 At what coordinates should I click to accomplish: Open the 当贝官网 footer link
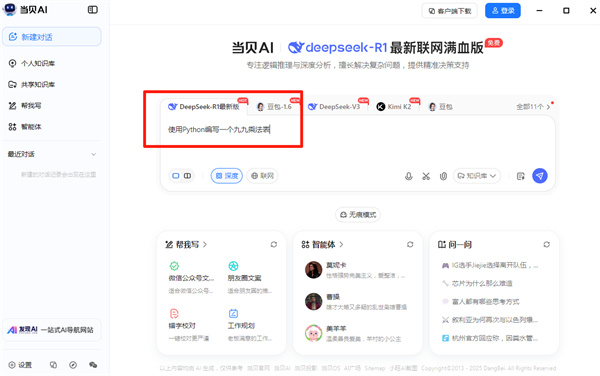click(x=258, y=368)
